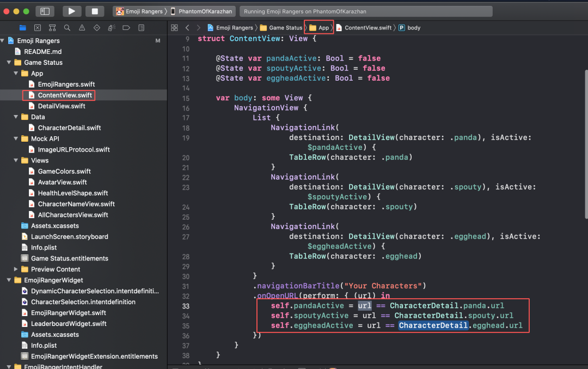Toggle the navigator sidebar visibility button
Viewport: 588px width, 369px height.
45,11
